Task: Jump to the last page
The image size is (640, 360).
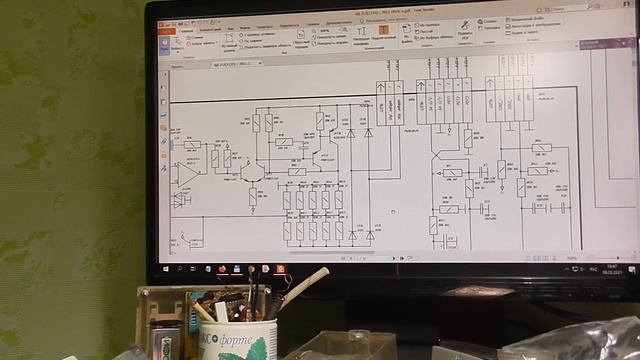Action: click(402, 258)
